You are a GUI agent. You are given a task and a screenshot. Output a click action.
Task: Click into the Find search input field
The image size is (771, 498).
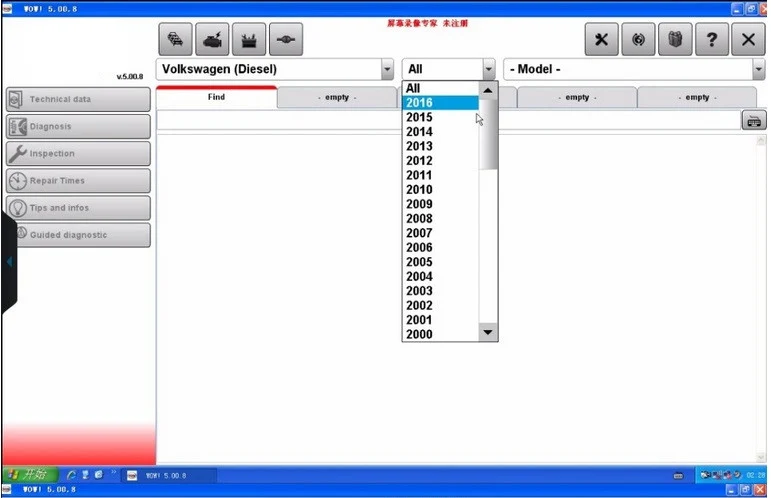pyautogui.click(x=448, y=120)
